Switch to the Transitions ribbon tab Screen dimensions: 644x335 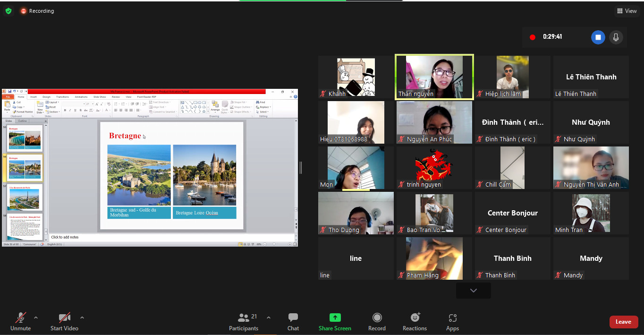coord(62,97)
